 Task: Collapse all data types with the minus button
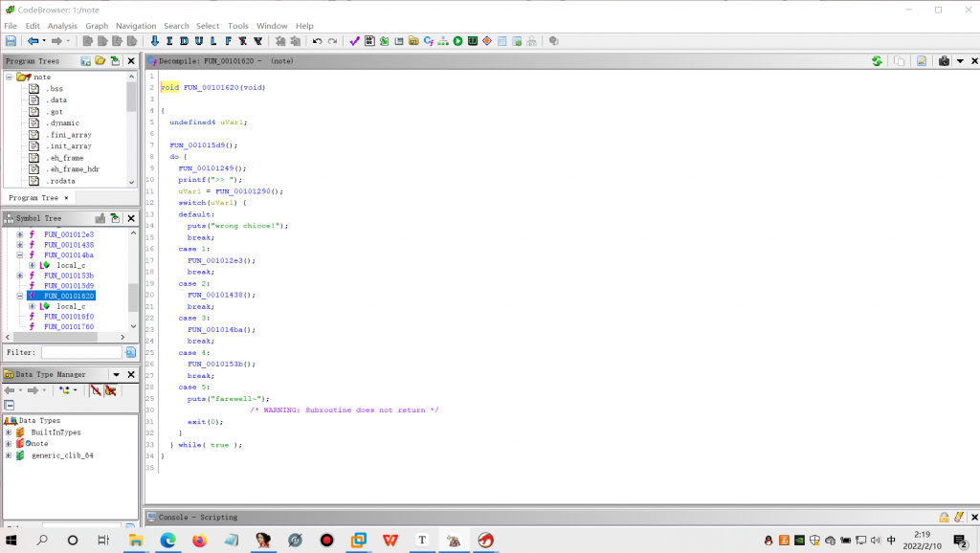pyautogui.click(x=10, y=405)
